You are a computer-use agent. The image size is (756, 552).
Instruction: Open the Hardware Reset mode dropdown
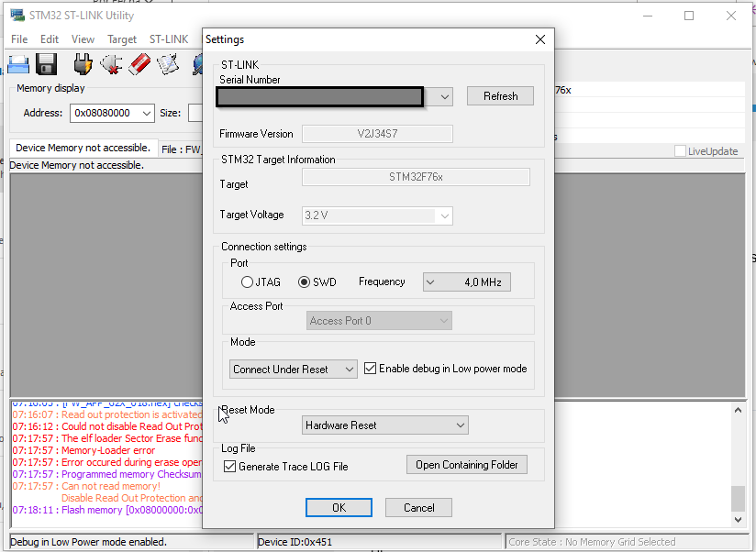(384, 425)
